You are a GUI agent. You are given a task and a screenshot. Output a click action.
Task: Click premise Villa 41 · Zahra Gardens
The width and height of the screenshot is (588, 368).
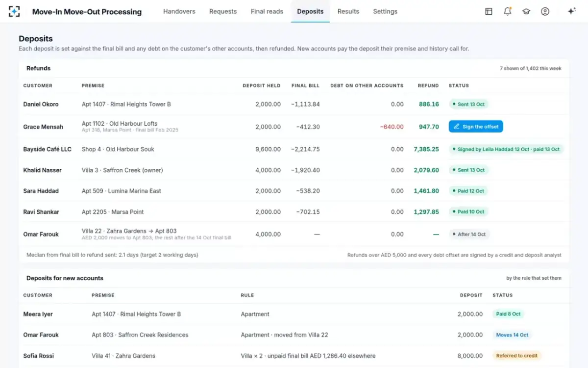pyautogui.click(x=123, y=356)
